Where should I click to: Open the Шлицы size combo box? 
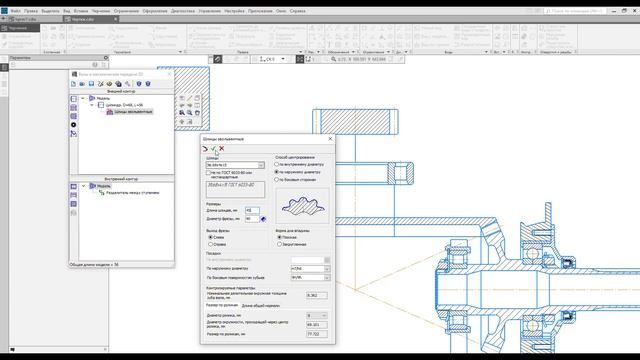click(235, 165)
